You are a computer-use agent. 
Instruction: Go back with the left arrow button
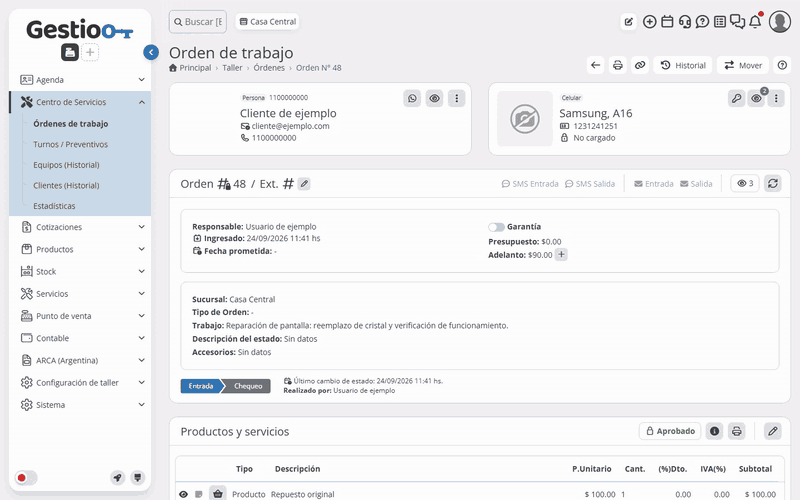(595, 65)
